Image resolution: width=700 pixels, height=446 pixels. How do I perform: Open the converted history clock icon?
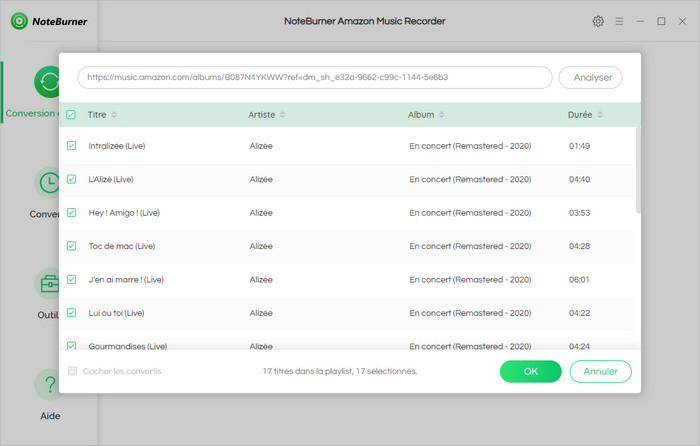point(47,183)
